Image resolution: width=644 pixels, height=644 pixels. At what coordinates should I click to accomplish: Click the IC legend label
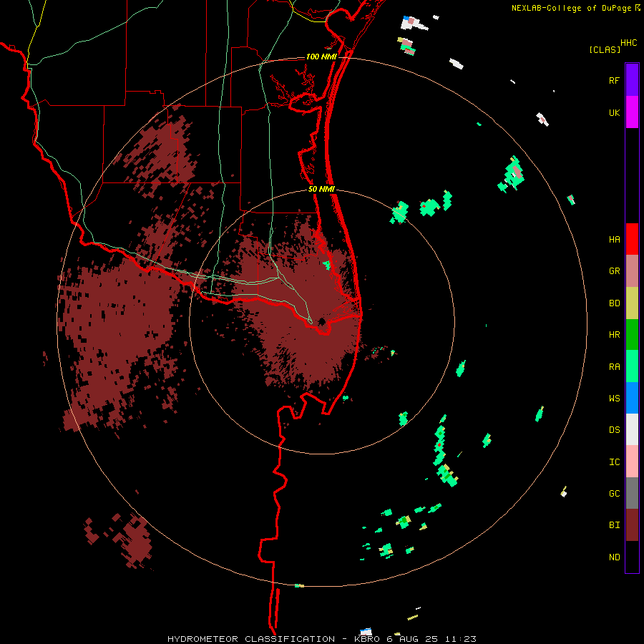(x=614, y=462)
